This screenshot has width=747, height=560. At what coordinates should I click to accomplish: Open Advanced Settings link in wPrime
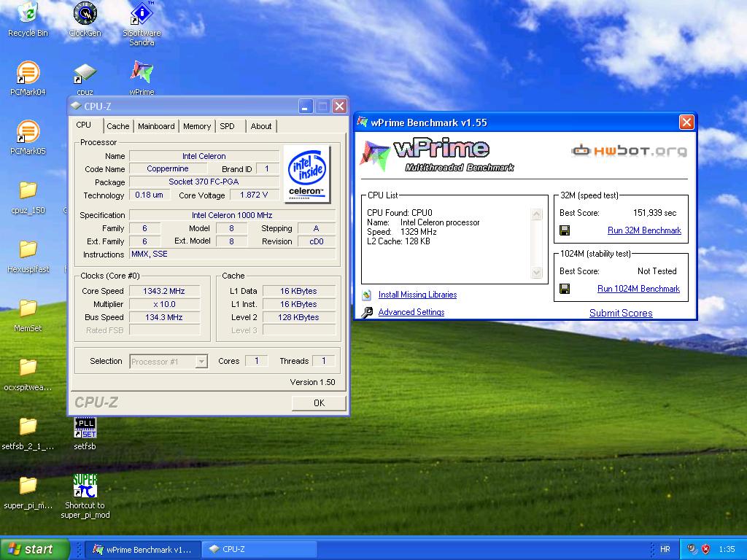coord(411,312)
